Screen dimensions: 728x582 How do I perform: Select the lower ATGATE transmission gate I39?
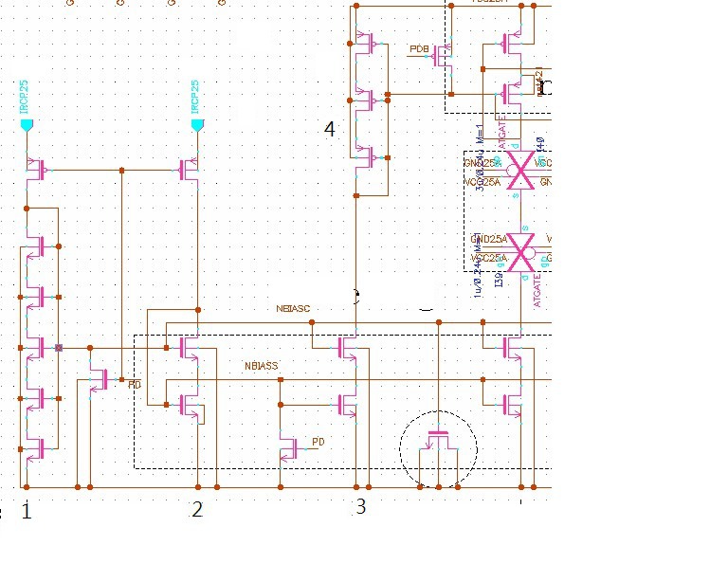521,252
